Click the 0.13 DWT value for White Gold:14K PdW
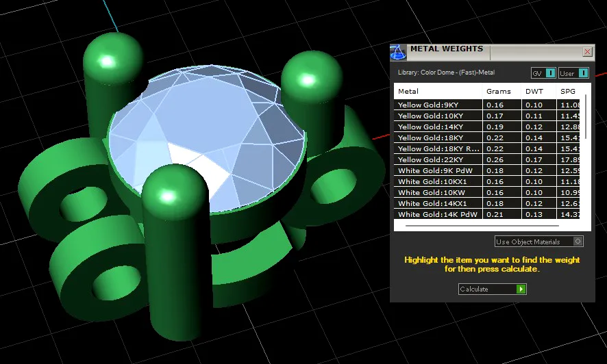The height and width of the screenshot is (364, 607). point(534,214)
